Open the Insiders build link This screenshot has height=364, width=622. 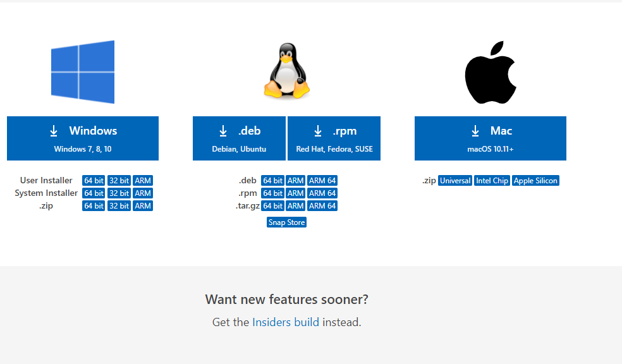pyautogui.click(x=286, y=322)
